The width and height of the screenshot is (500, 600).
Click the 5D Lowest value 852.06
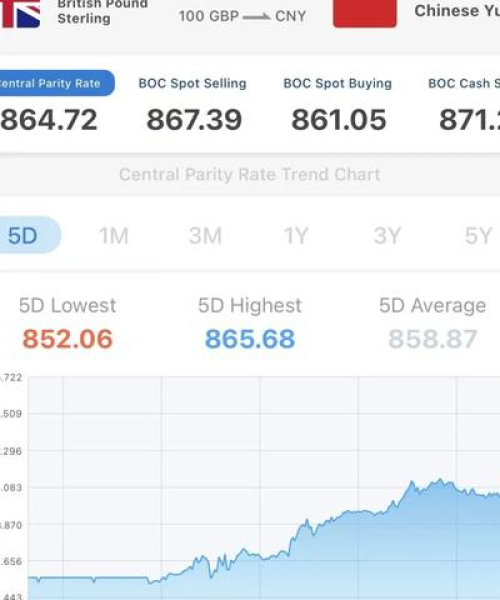pos(68,339)
